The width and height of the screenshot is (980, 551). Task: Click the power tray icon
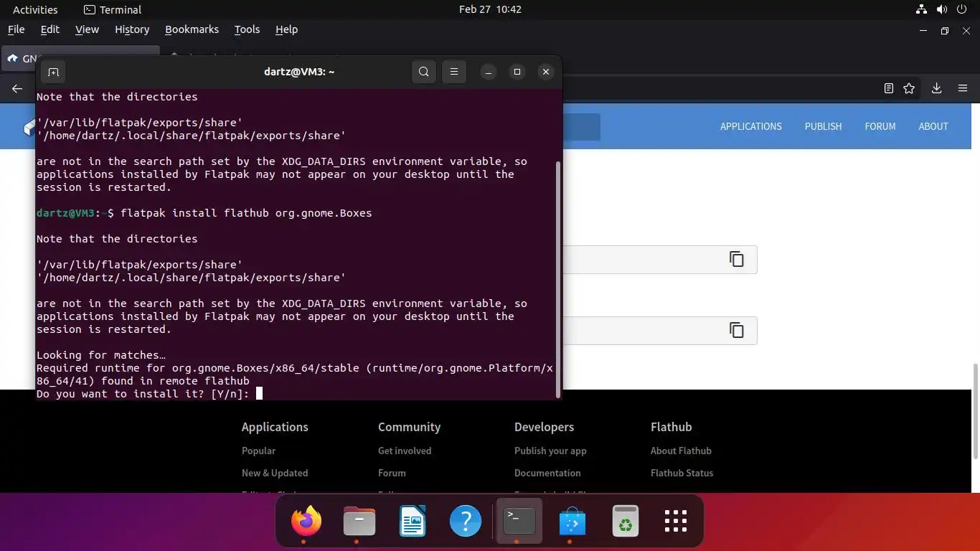coord(961,9)
